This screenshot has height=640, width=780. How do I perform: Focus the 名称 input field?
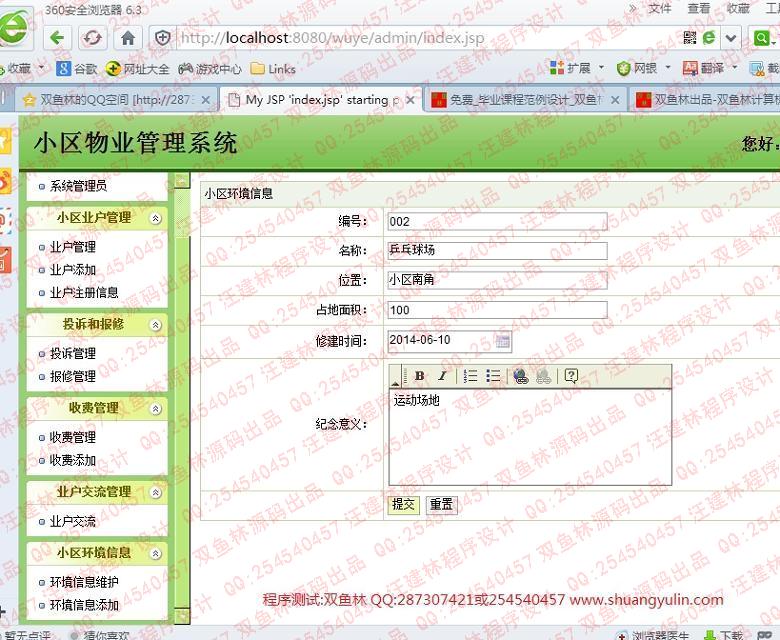pyautogui.click(x=497, y=250)
